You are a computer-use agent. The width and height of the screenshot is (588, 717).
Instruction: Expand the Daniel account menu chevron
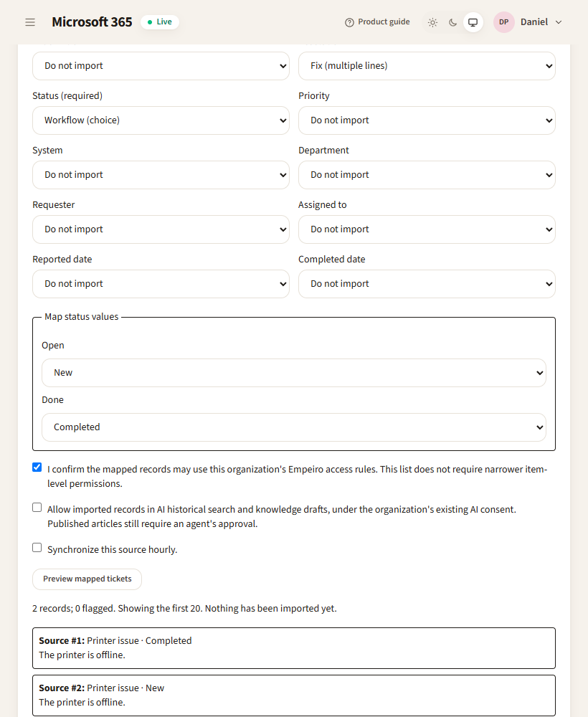click(559, 22)
